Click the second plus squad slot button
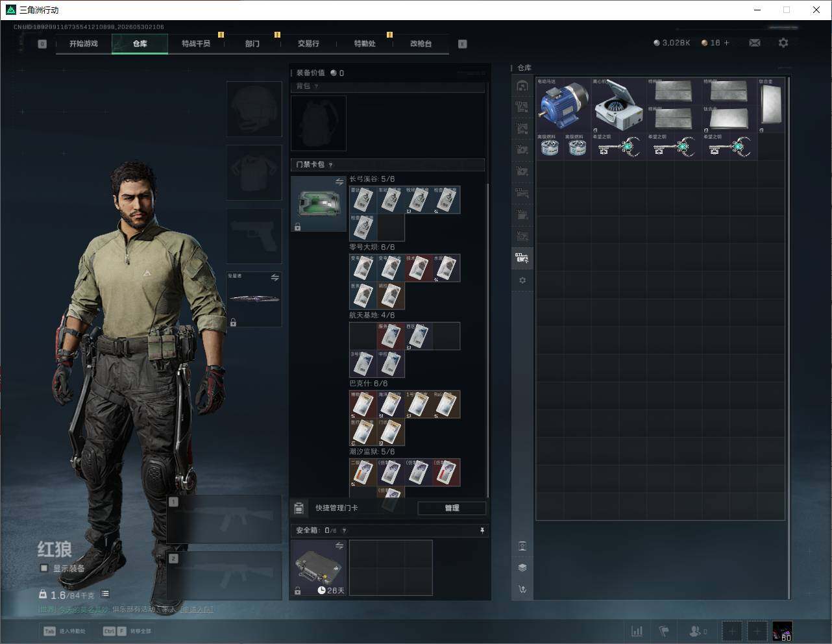The width and height of the screenshot is (832, 644). [x=757, y=631]
